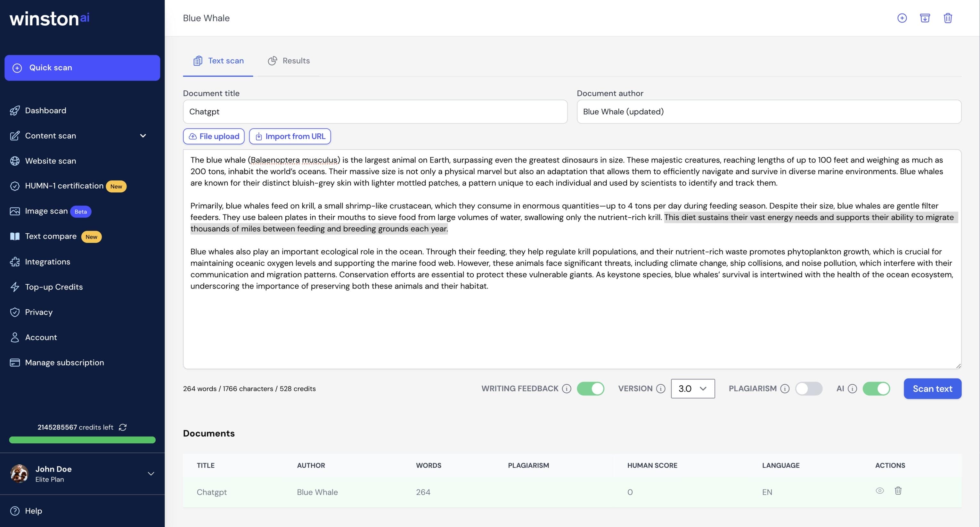Open the Version 3.0 dropdown

pos(693,389)
